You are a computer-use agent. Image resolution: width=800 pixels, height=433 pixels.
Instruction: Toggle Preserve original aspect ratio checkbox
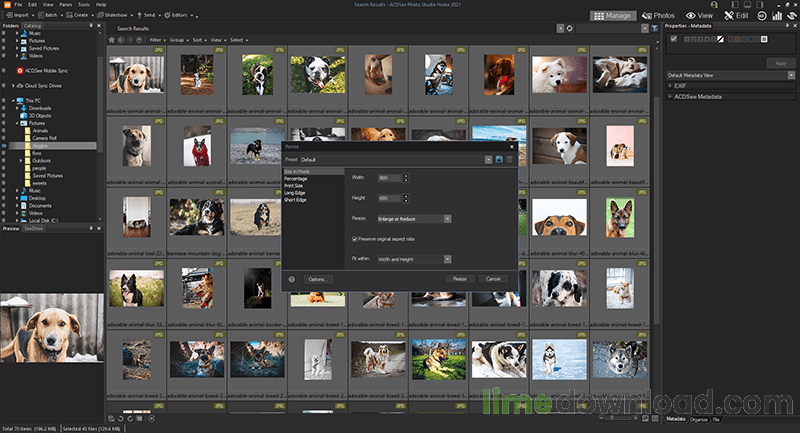[354, 239]
